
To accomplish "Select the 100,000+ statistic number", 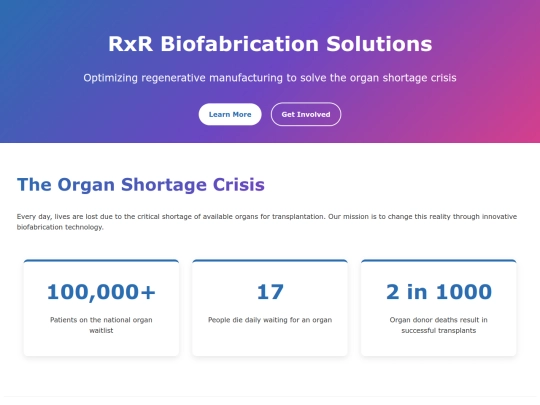I will [101, 292].
